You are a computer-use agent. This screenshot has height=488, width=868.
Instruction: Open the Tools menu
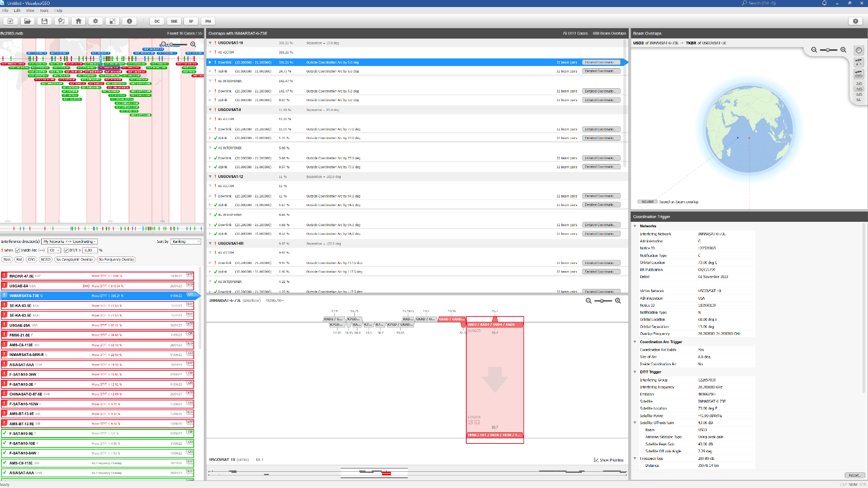coord(44,10)
